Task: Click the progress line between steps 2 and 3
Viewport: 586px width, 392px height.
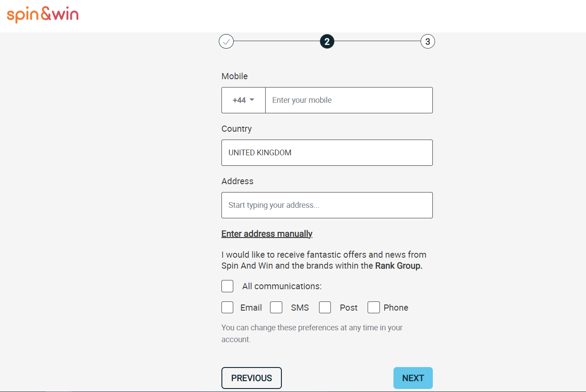Action: pos(377,41)
